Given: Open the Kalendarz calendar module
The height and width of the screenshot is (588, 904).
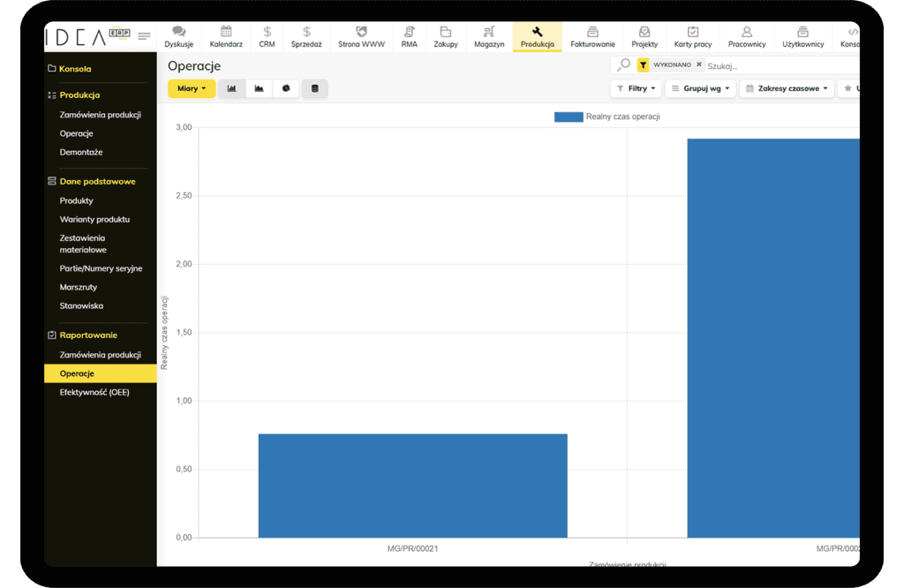Looking at the screenshot, I should [226, 36].
